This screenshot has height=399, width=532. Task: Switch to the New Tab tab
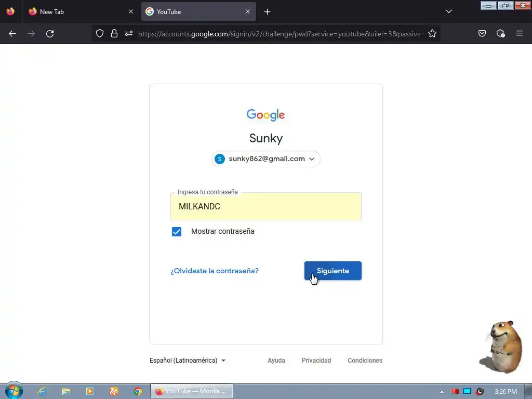pos(81,11)
